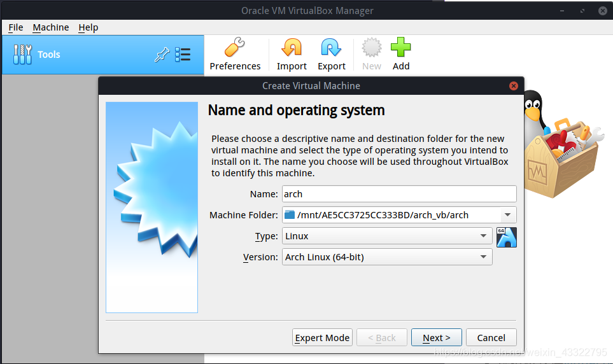Minimize the VirtualBox Manager window
The width and height of the screenshot is (613, 364).
click(562, 11)
